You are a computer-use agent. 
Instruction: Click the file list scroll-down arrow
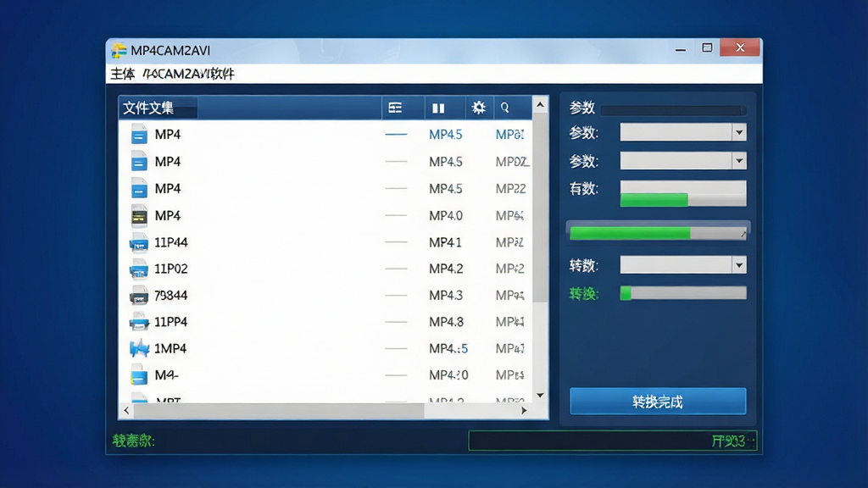[540, 395]
